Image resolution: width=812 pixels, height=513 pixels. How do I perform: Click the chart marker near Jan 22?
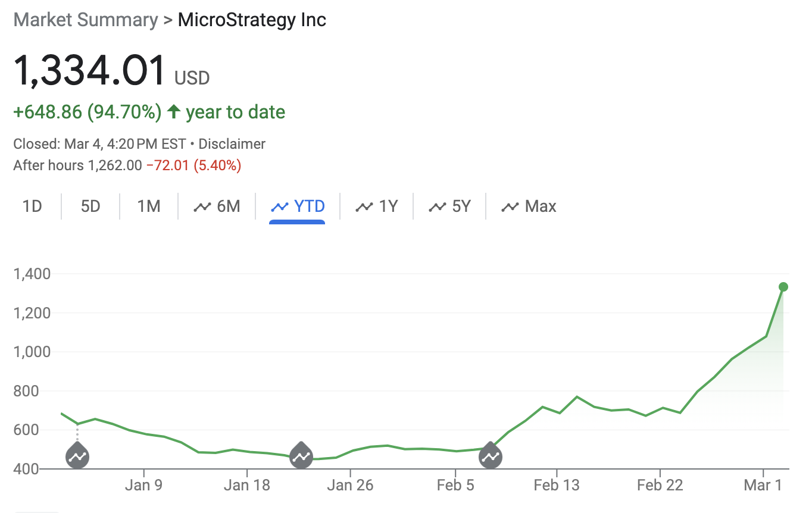tap(301, 455)
